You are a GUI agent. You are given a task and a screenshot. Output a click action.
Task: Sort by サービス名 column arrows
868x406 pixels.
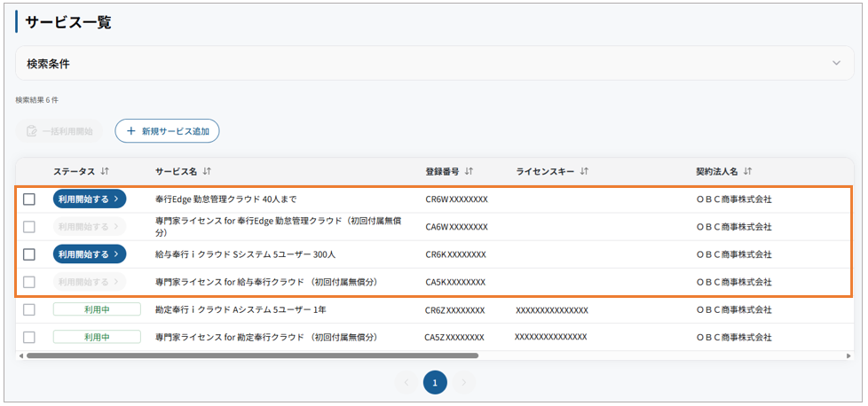tap(207, 172)
